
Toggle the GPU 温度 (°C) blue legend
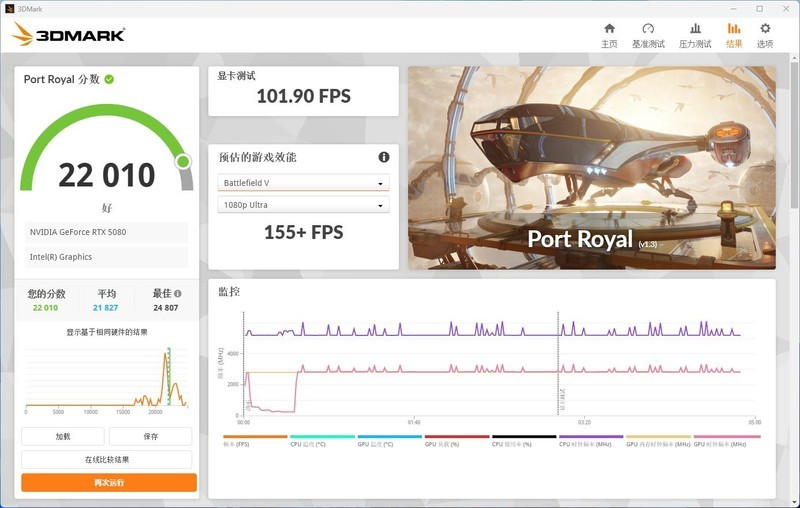pos(389,441)
